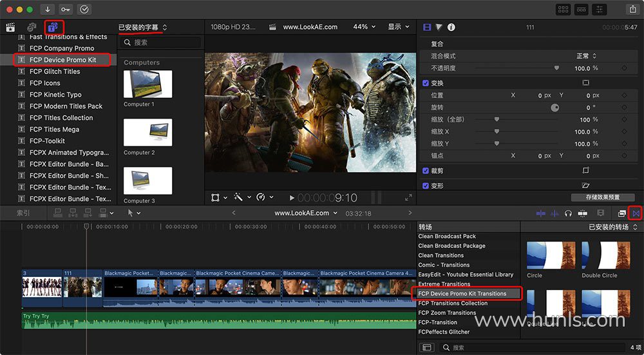The image size is (644, 355).
Task: Switch to the Color inspector triangle
Action: [x=439, y=27]
